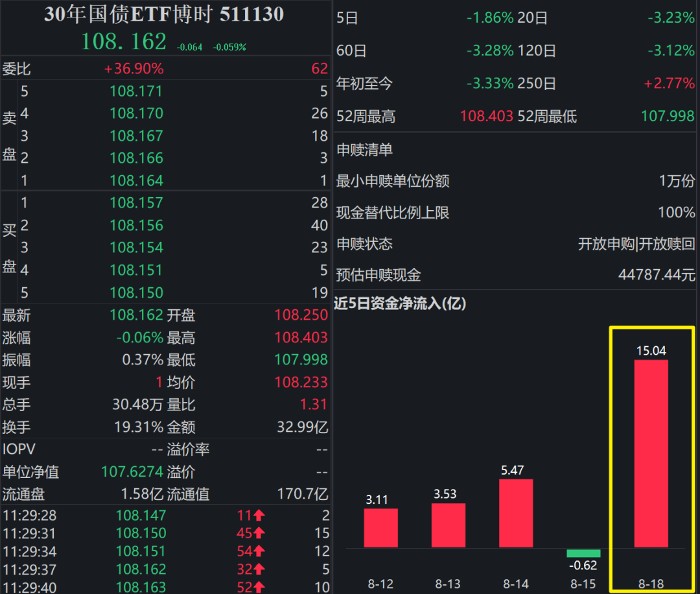Screen dimensions: 700x594
Task: Click the 近5日资金净流入(亿) chart title
Action: coord(400,303)
